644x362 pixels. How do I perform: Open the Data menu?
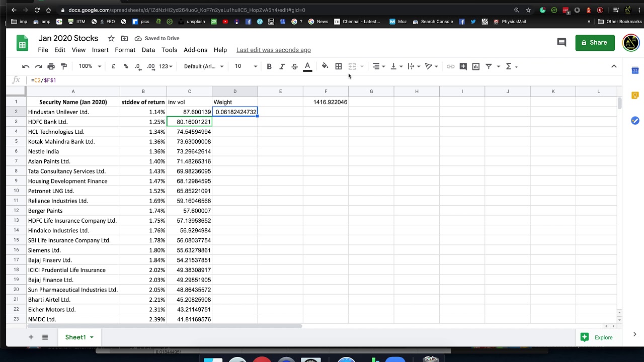[148, 50]
